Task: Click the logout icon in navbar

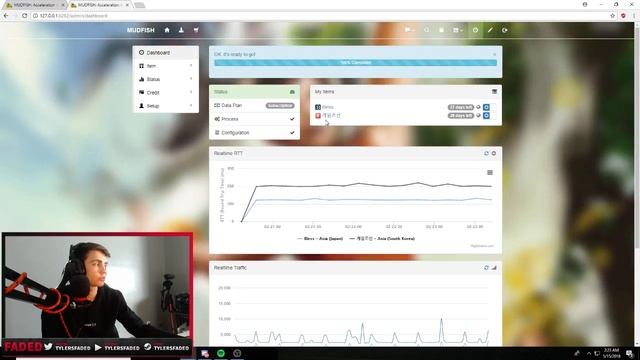Action: tap(504, 30)
